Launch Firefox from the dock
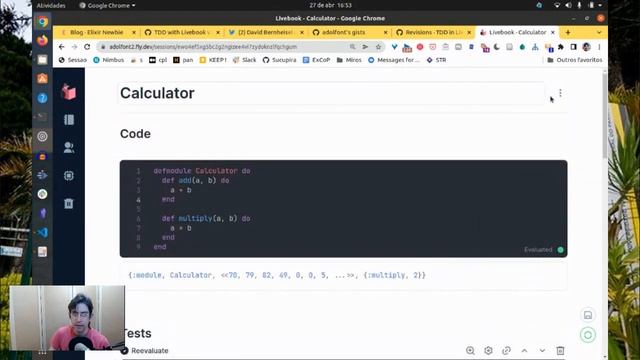This screenshot has height=360, width=640. (42, 40)
